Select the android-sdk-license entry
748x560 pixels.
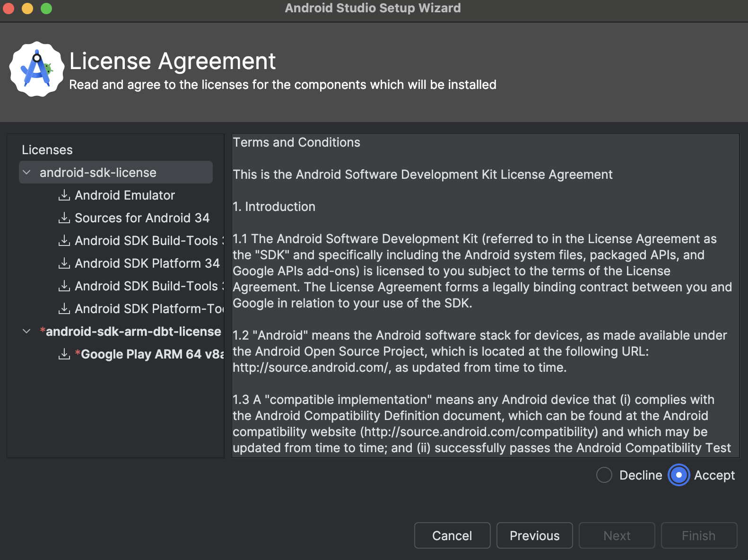point(116,173)
